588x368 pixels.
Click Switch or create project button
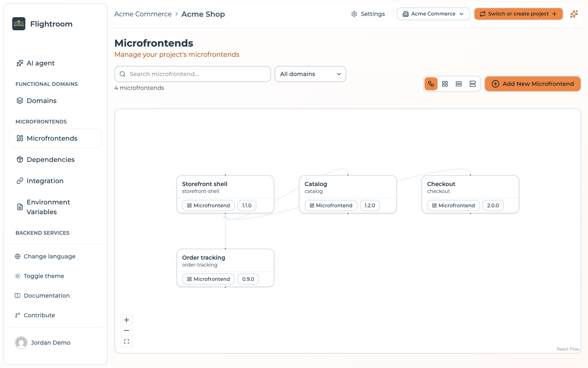click(518, 14)
